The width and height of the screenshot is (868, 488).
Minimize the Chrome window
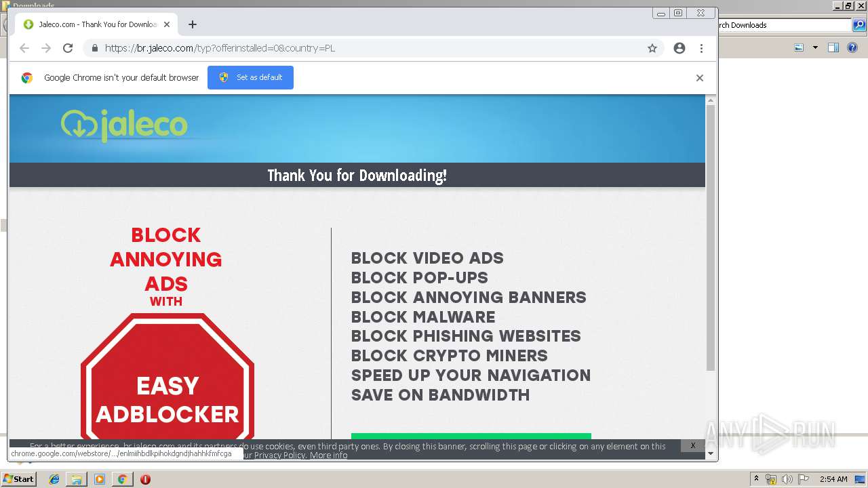[661, 13]
